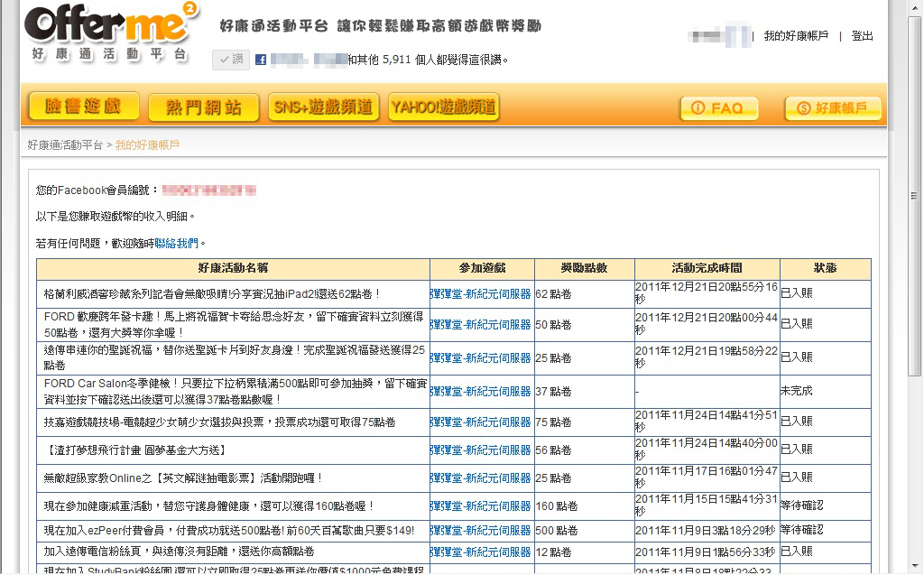Click the FORD 歡慶跨年發卡趣 activity name
Image resolution: width=924 pixels, height=575 pixels.
234,324
